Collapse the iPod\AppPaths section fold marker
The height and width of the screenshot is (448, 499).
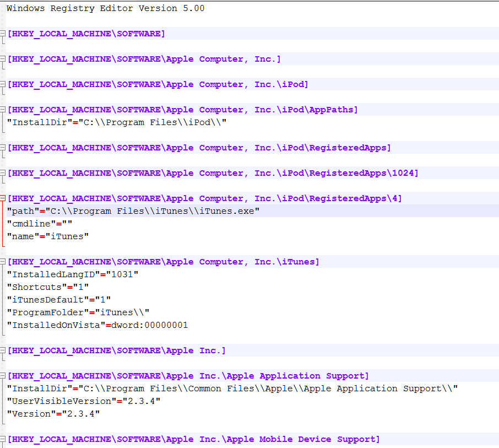pos(3,109)
